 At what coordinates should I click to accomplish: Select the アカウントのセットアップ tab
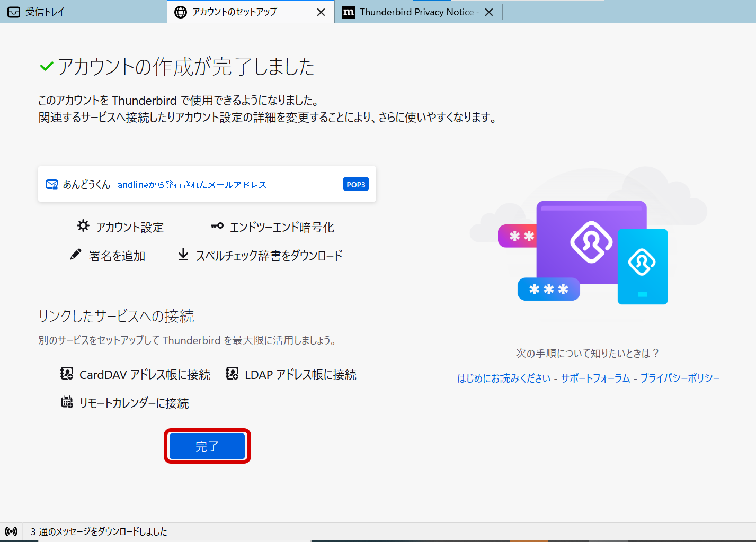(234, 12)
